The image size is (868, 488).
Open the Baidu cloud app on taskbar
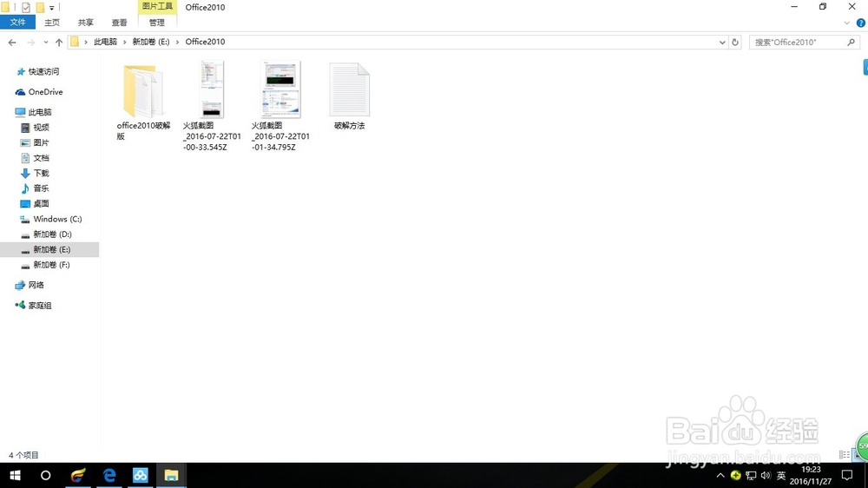tap(140, 475)
